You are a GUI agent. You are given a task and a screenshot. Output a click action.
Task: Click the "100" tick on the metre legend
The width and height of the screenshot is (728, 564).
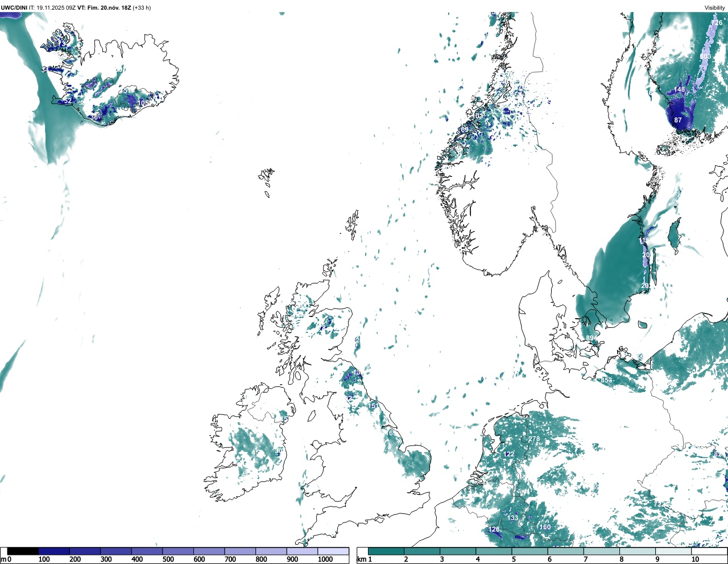pos(44,559)
